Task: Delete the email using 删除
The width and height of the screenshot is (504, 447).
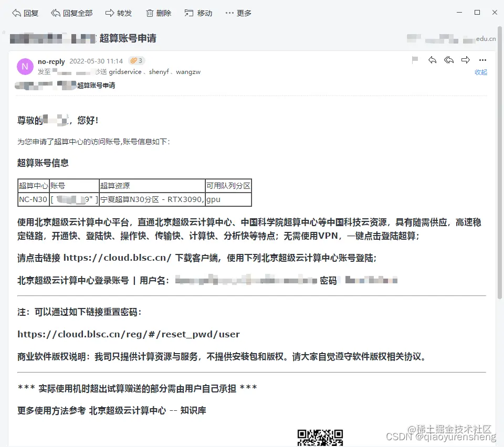Action: tap(159, 13)
